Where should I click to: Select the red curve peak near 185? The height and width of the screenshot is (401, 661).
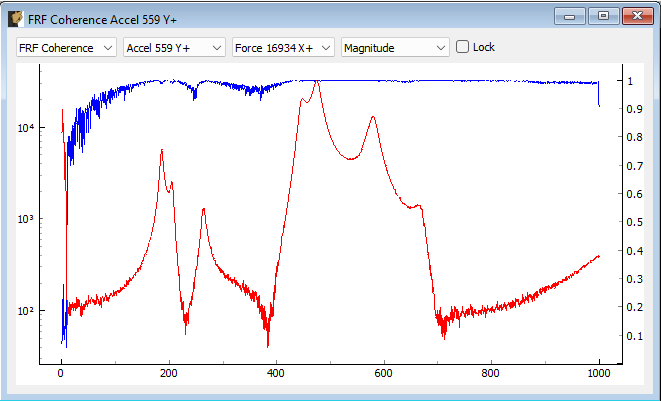pos(161,150)
